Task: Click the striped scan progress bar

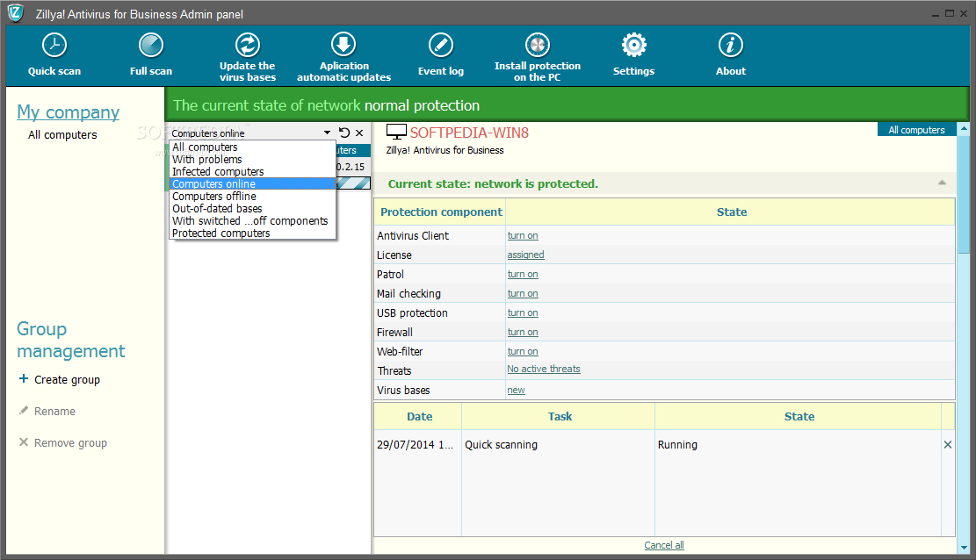Action: pyautogui.click(x=353, y=183)
